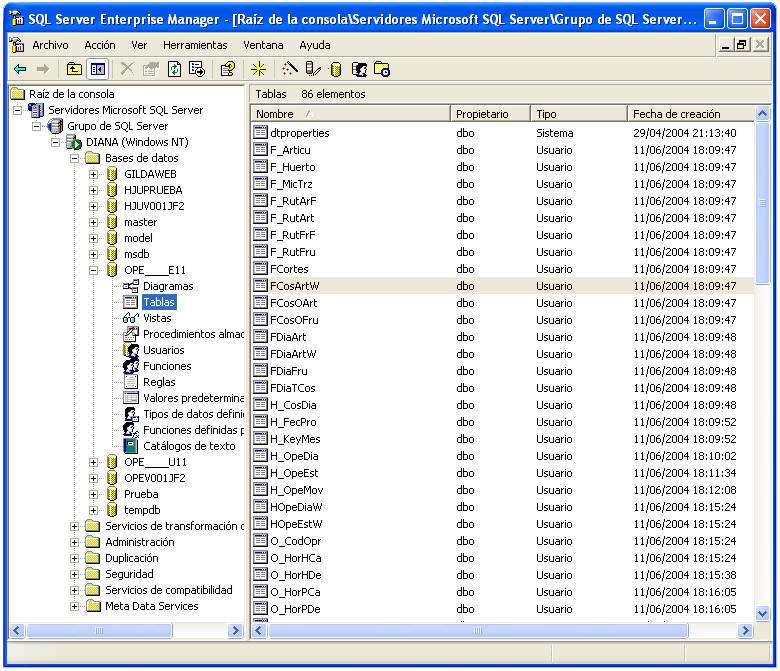Select the Meta Data Services folder

coord(152,606)
